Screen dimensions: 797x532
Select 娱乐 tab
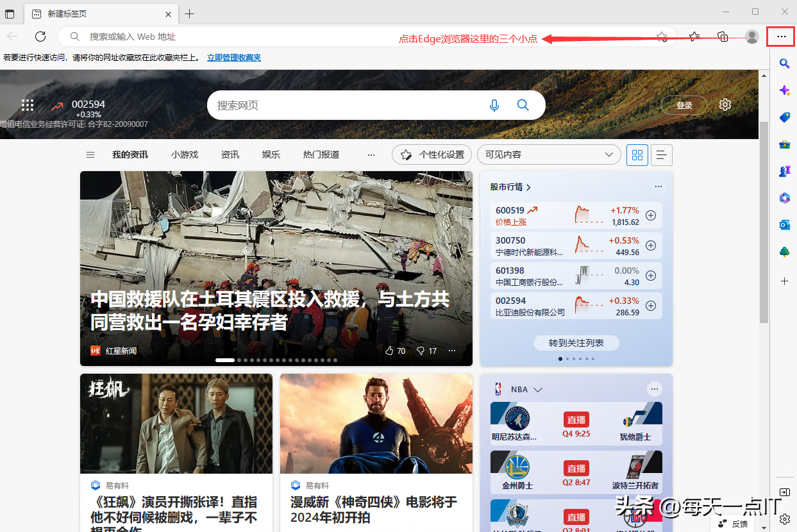[271, 154]
